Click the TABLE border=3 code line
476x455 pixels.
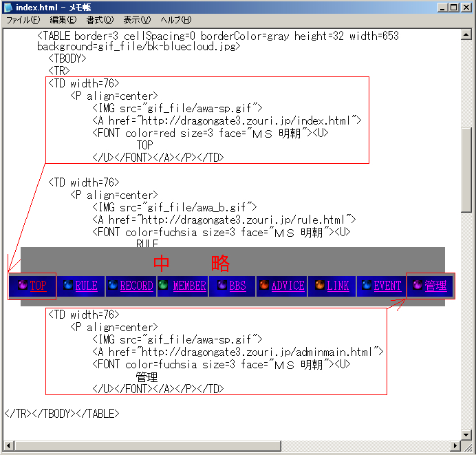[x=218, y=36]
